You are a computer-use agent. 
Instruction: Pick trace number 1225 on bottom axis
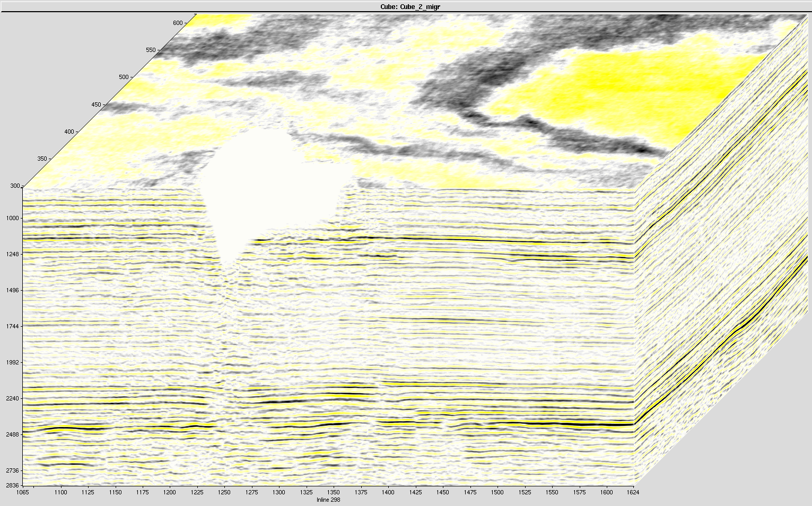[197, 492]
